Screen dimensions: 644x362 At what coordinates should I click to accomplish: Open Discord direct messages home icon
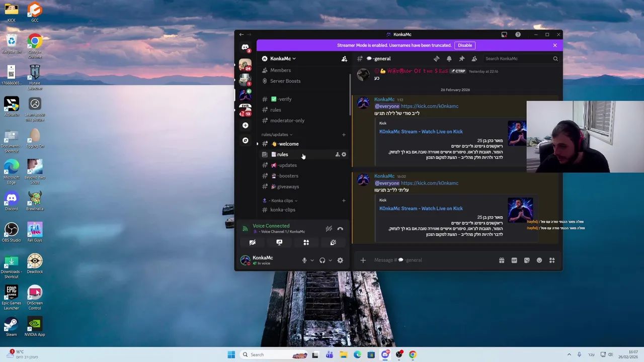(x=245, y=48)
